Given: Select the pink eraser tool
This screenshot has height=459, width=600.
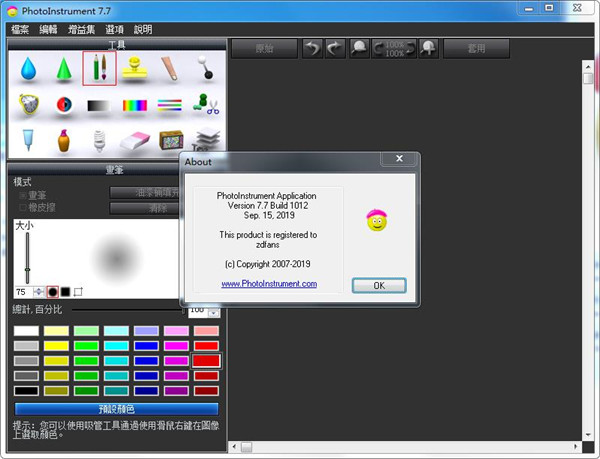Looking at the screenshot, I should click(135, 141).
